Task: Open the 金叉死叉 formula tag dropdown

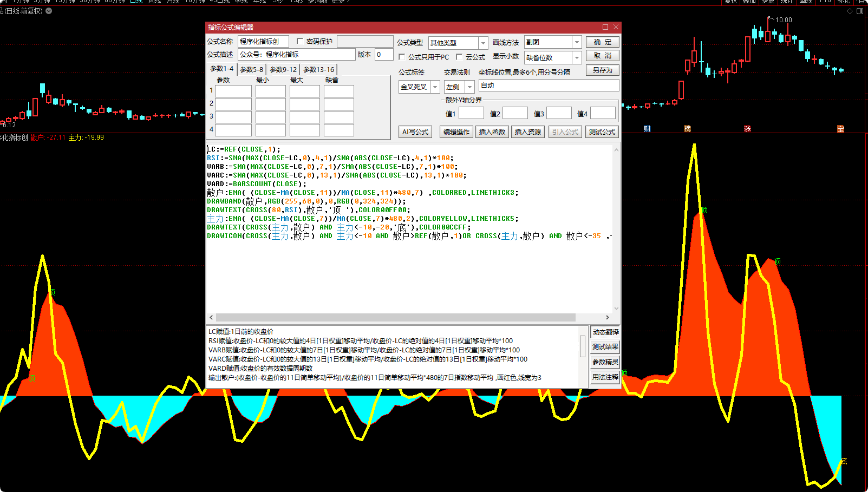Action: point(434,87)
